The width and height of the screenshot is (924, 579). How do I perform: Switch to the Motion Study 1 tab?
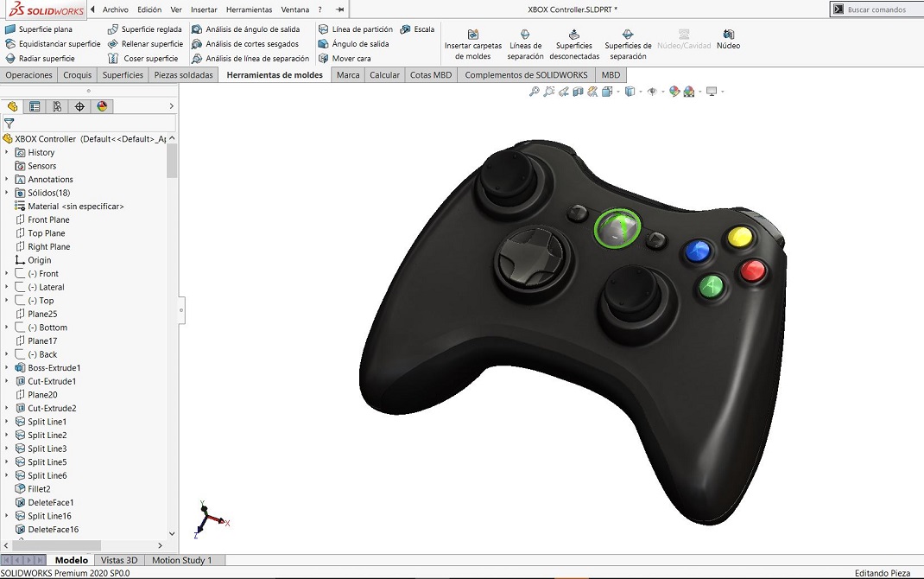[x=181, y=560]
